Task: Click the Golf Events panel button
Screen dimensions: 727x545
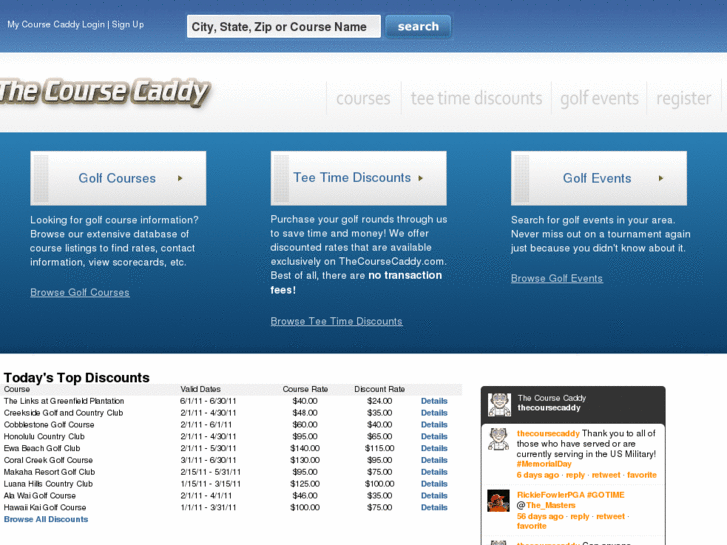Action: point(599,178)
